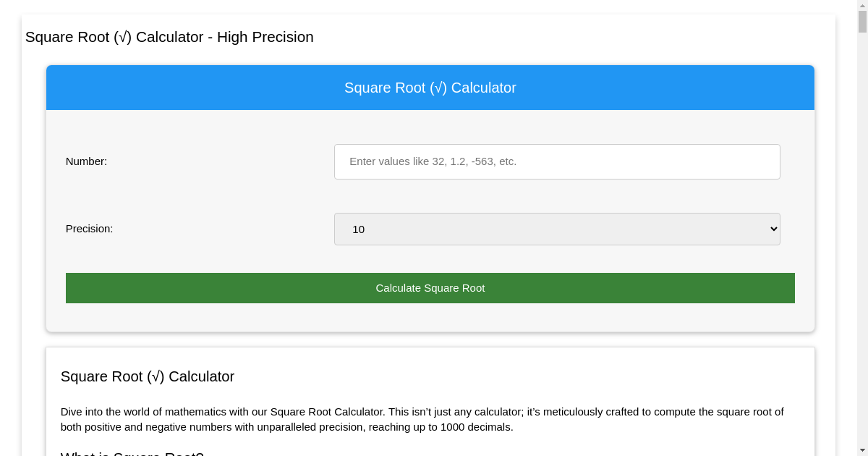Image resolution: width=868 pixels, height=456 pixels.
Task: Click the "Number:" label
Action: [86, 161]
